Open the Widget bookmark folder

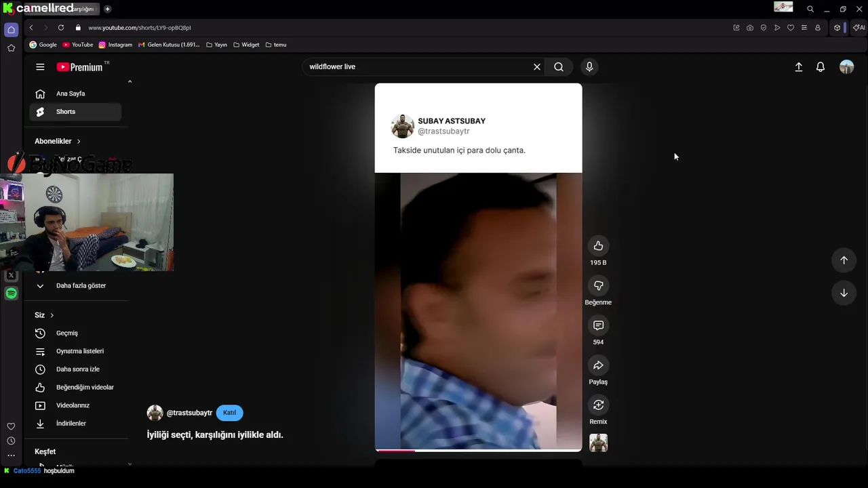(246, 45)
